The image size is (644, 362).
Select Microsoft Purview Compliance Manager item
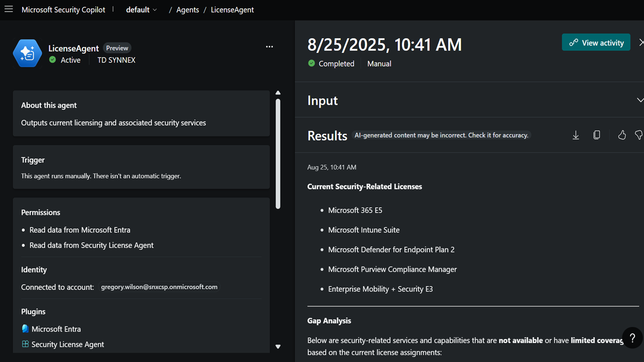click(x=392, y=269)
